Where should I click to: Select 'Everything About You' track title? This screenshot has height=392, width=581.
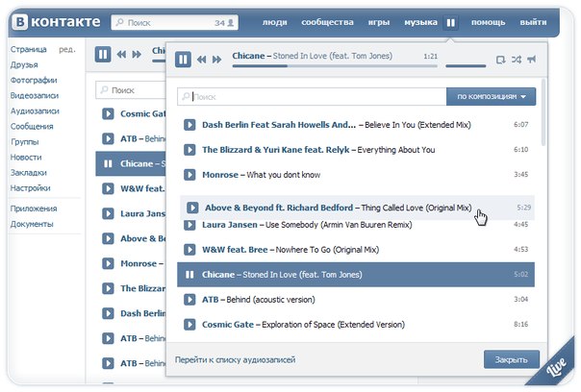click(x=396, y=150)
